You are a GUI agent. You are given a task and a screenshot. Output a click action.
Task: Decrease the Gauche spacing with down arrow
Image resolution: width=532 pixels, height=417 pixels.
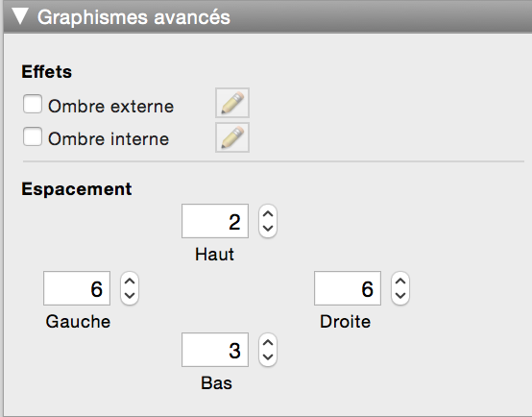point(130,296)
